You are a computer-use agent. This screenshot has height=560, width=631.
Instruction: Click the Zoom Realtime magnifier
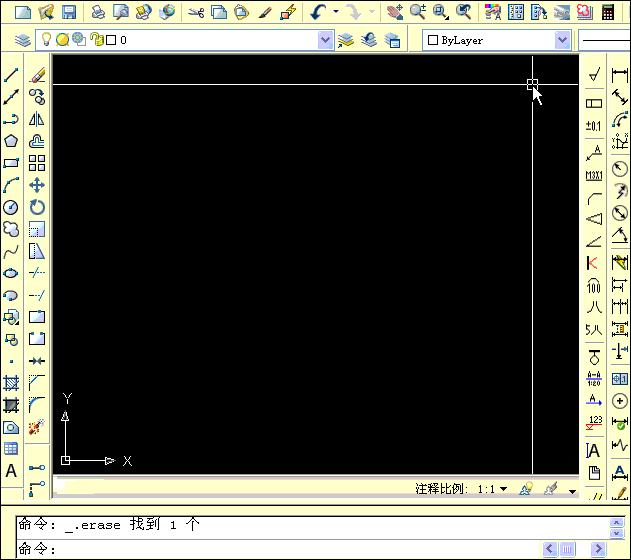418,12
